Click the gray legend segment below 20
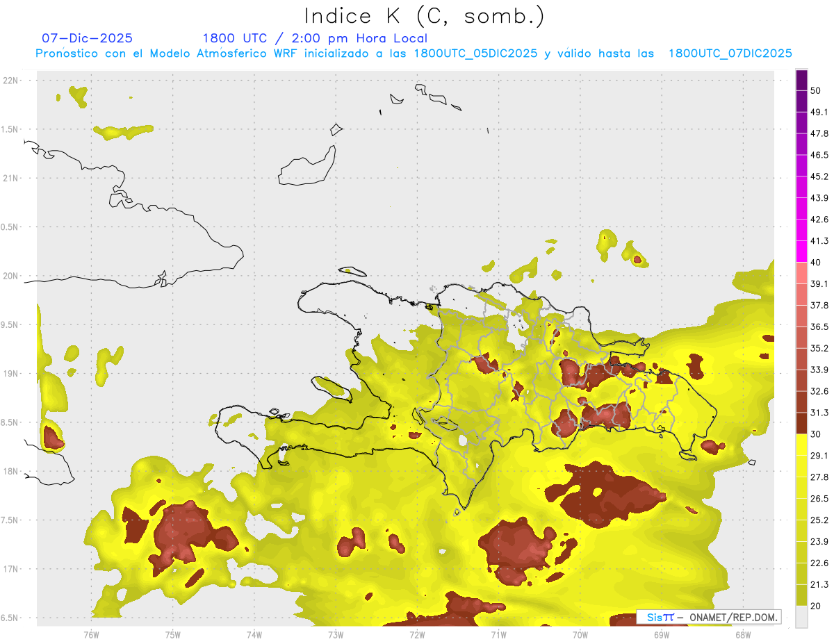834x644 pixels. (801, 617)
